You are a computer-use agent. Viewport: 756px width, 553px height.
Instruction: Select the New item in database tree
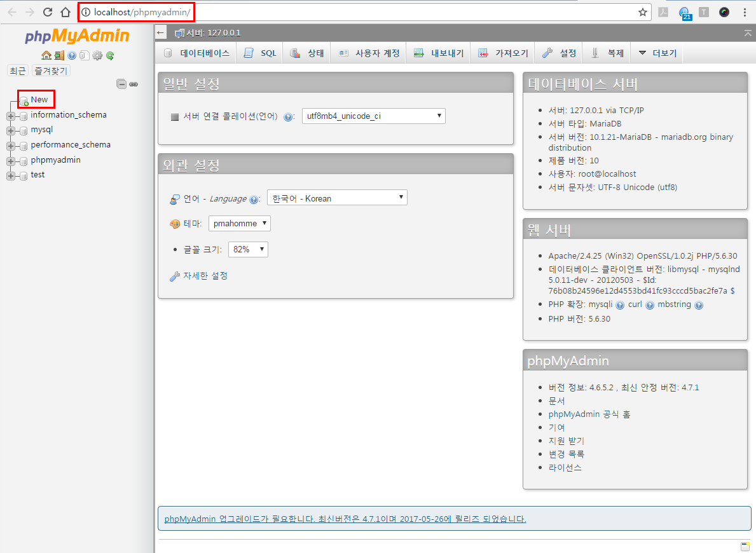[x=39, y=100]
